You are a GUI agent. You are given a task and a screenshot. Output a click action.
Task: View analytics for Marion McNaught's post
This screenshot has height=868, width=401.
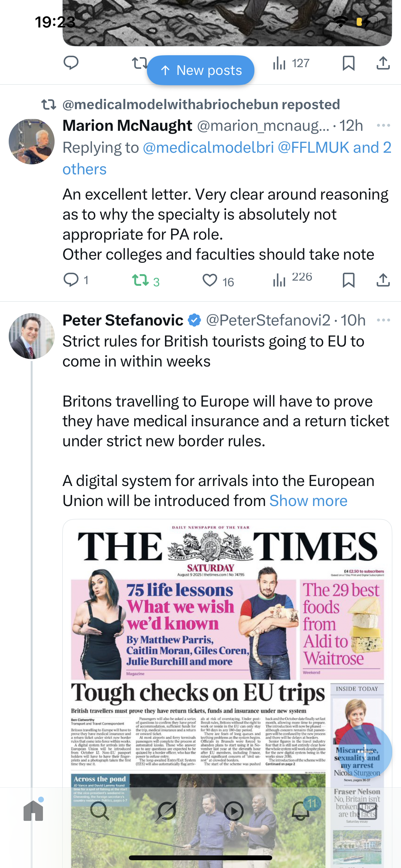coord(280,280)
